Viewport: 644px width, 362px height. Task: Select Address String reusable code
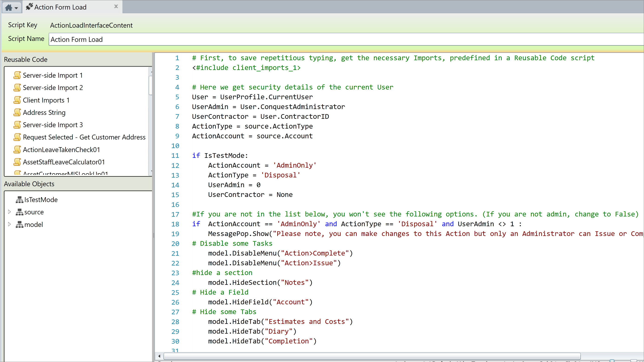click(x=44, y=112)
